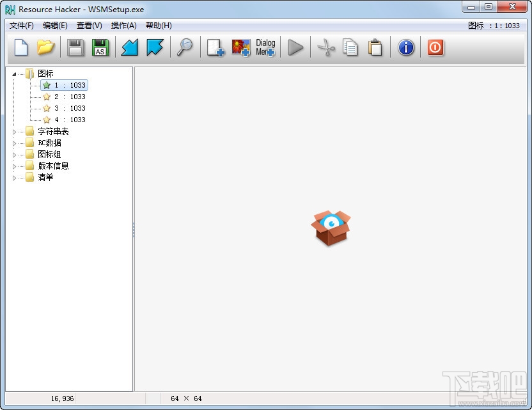Click the Save As toolbar icon
Screen dimensions: 532x410
(x=100, y=47)
